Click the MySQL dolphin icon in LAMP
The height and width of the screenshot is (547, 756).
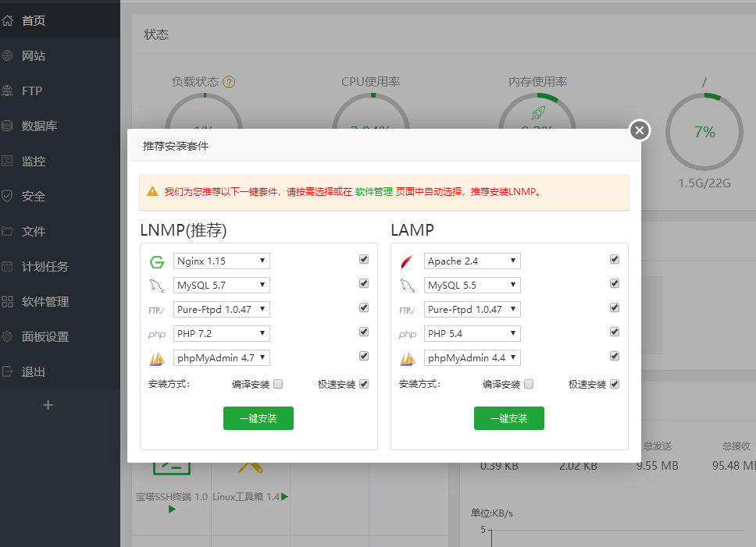coord(408,286)
